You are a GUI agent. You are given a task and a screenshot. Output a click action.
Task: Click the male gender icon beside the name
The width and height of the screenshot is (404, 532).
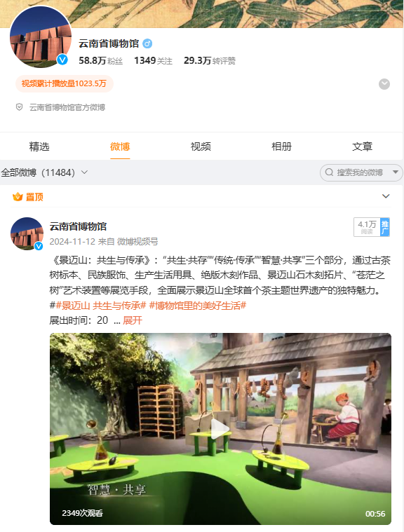(147, 43)
